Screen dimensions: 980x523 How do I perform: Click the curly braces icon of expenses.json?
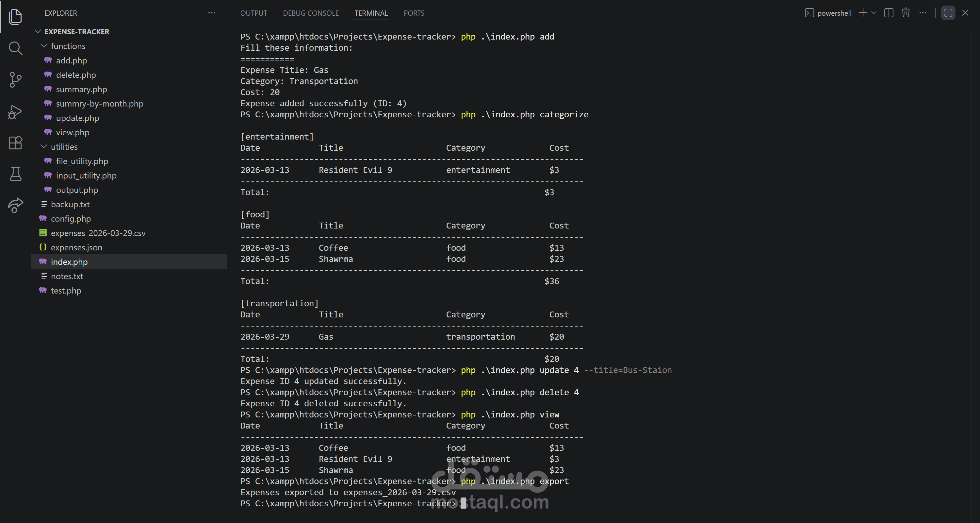click(43, 247)
